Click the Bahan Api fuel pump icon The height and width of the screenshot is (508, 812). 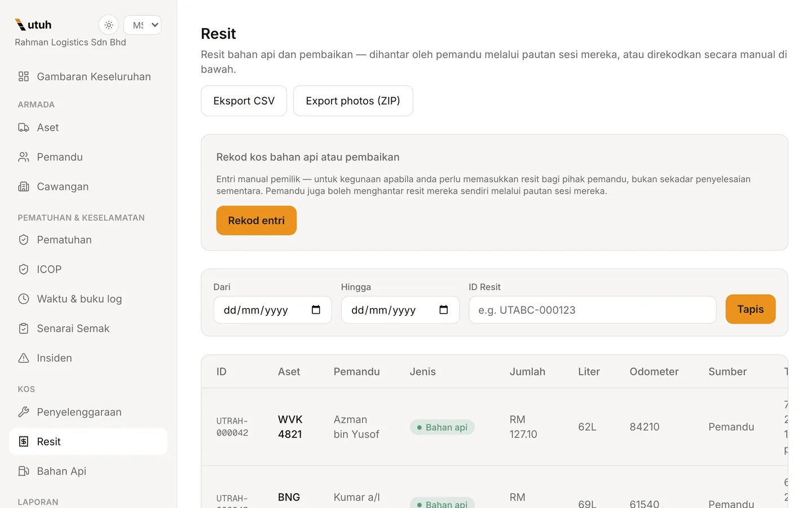[x=24, y=471]
